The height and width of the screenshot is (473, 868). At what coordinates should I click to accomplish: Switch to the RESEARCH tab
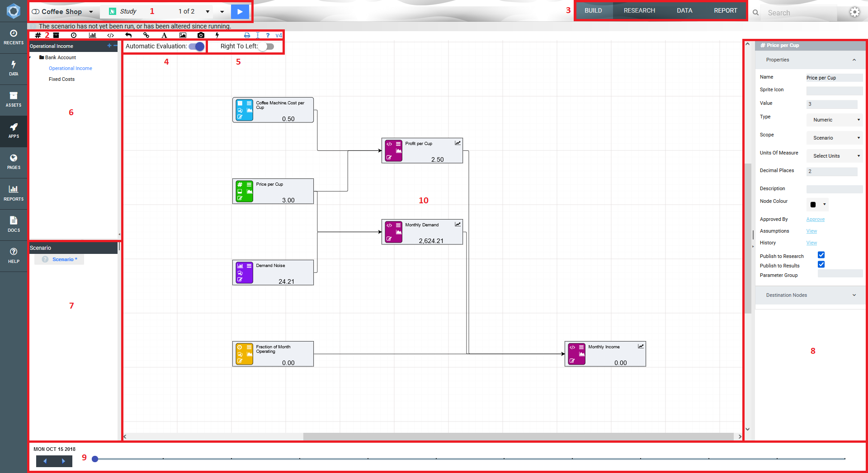pyautogui.click(x=639, y=11)
